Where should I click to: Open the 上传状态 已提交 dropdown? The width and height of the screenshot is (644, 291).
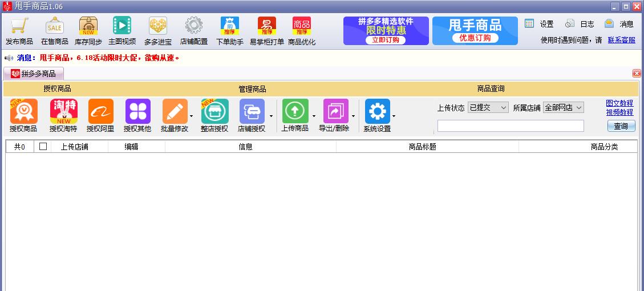pos(488,108)
